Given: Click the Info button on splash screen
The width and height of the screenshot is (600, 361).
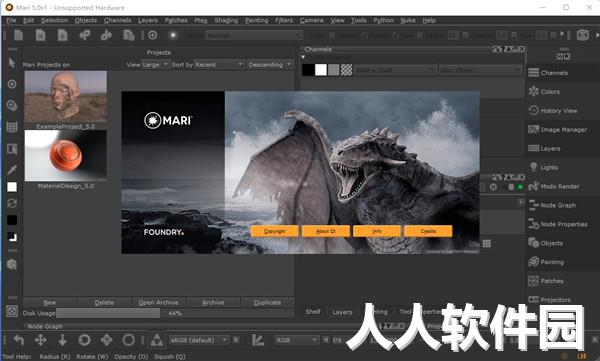Looking at the screenshot, I should [x=377, y=231].
